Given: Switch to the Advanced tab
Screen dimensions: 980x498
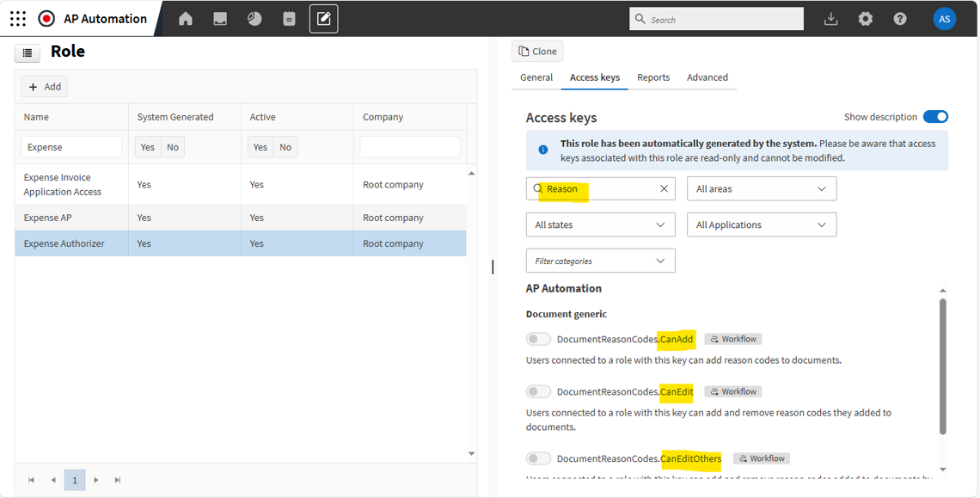Looking at the screenshot, I should tap(707, 77).
